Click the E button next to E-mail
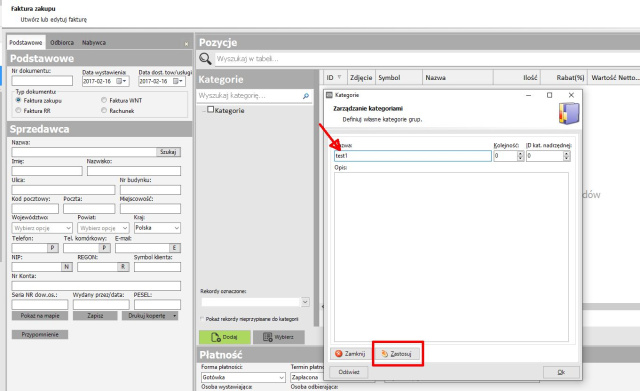 click(x=175, y=248)
